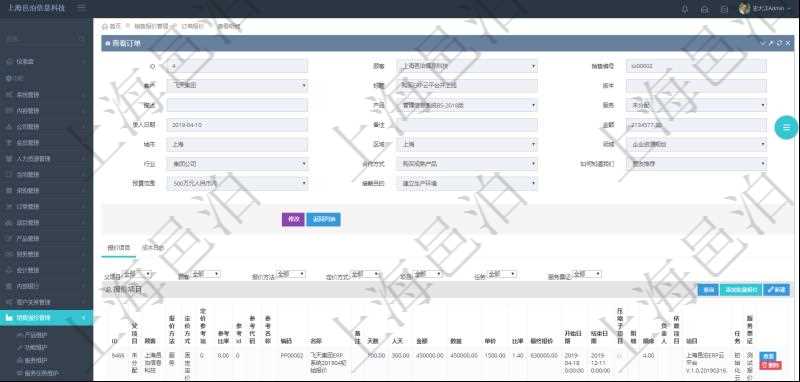Screen dimensions: 800x382
Task: Expand the 服务 dropdown showing 未分配
Action: (696, 106)
